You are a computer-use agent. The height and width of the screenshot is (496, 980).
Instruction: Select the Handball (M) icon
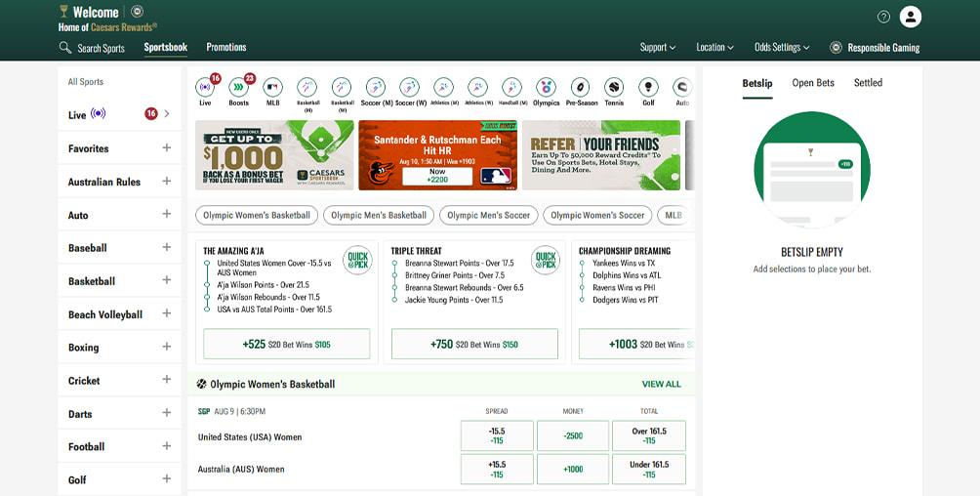(511, 88)
